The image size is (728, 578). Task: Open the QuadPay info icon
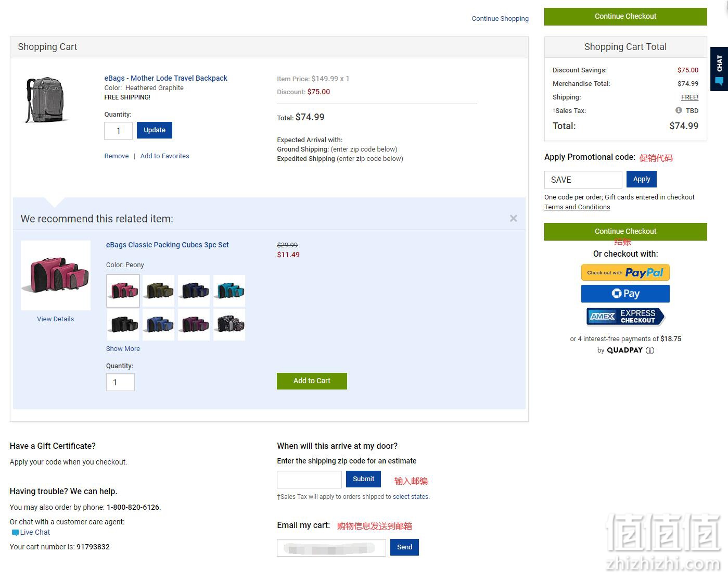pos(650,350)
